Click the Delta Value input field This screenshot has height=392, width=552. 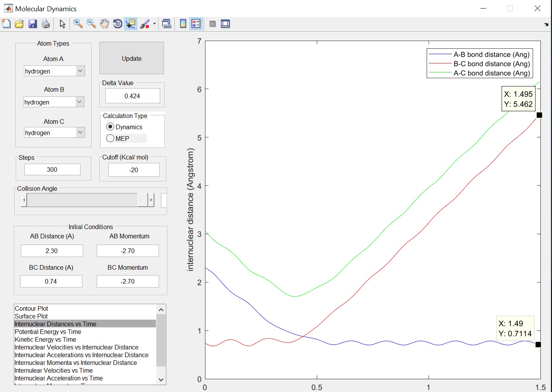tap(132, 96)
